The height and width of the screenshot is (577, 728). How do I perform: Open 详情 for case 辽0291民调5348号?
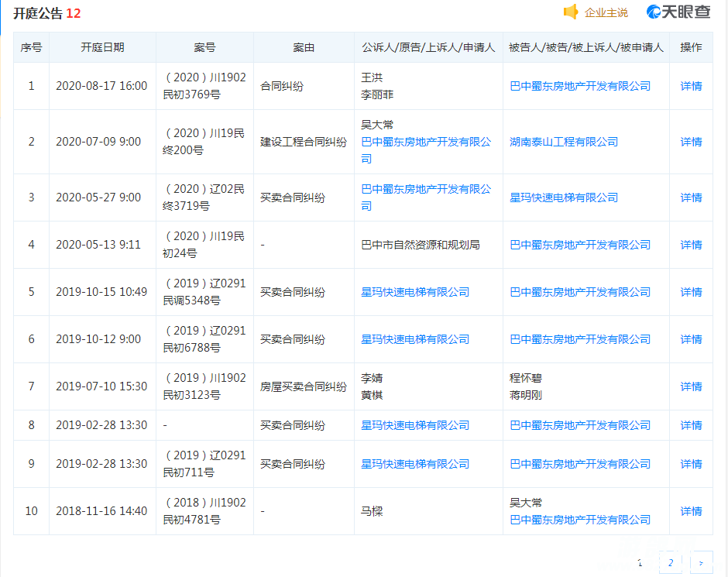point(691,292)
